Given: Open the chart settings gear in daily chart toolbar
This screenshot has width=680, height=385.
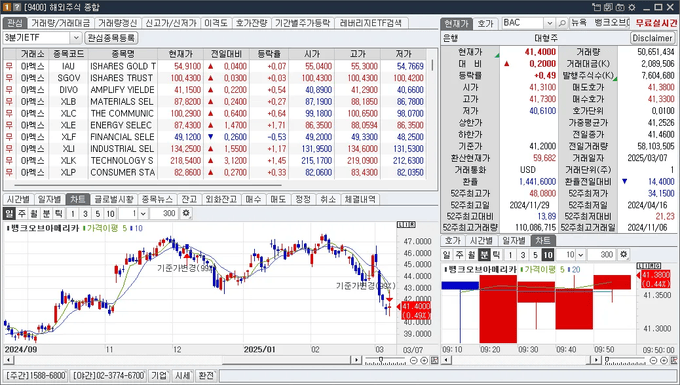Looking at the screenshot, I should tap(186, 213).
